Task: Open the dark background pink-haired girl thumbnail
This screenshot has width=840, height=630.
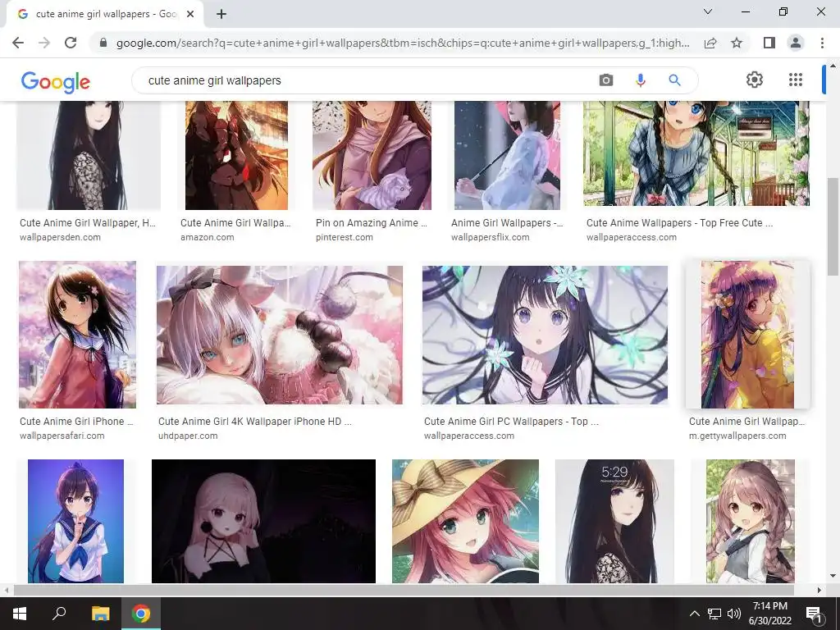Action: (263, 521)
